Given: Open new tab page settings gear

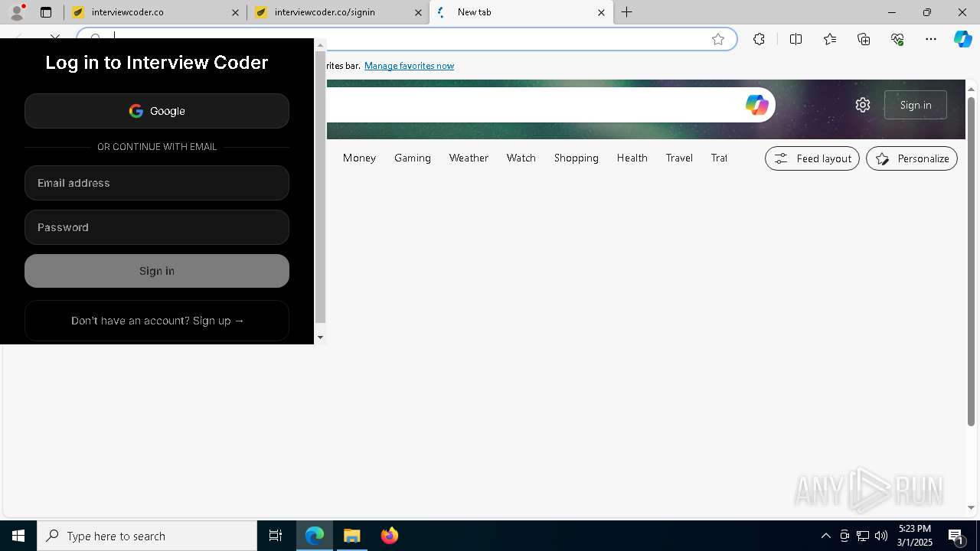Looking at the screenshot, I should [x=863, y=105].
